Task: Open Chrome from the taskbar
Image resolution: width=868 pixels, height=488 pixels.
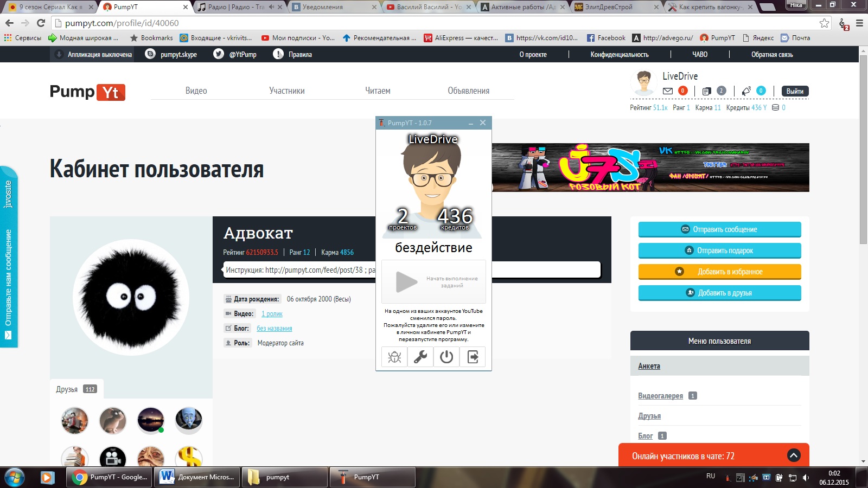Action: pos(110,477)
